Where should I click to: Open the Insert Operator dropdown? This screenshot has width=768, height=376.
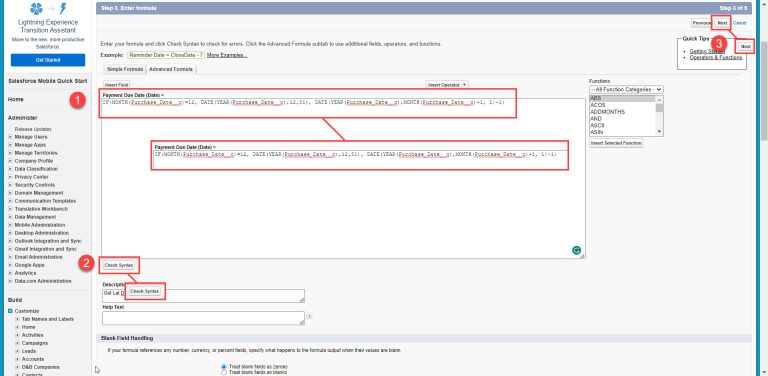[447, 85]
